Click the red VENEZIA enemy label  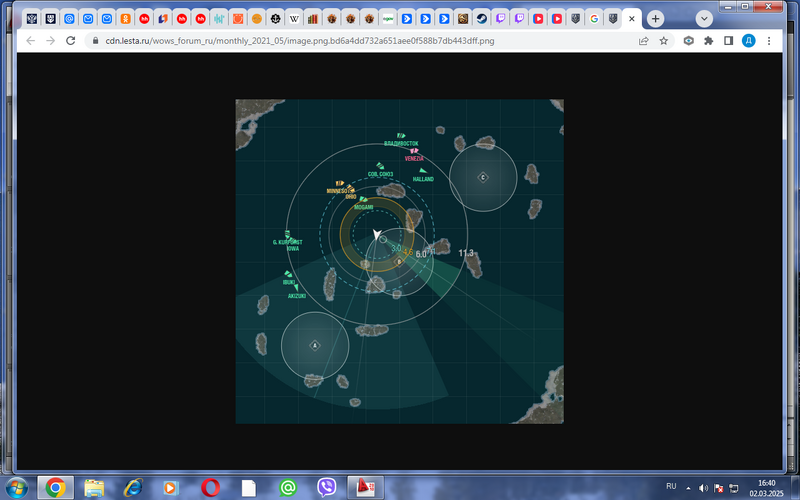(414, 159)
